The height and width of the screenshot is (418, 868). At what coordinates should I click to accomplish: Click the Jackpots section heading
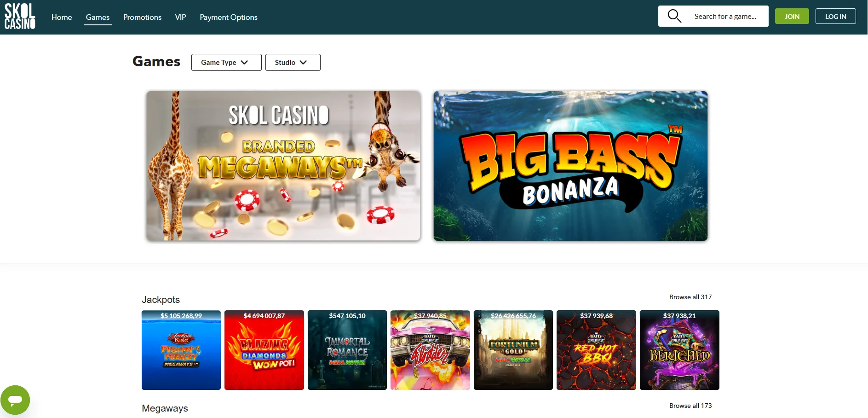(161, 300)
